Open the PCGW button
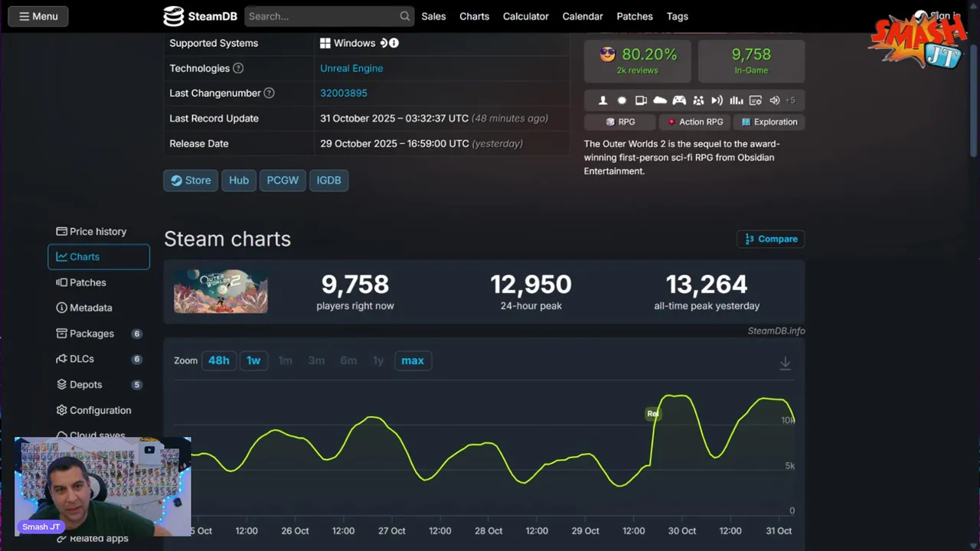Viewport: 980px width, 551px height. (x=283, y=181)
